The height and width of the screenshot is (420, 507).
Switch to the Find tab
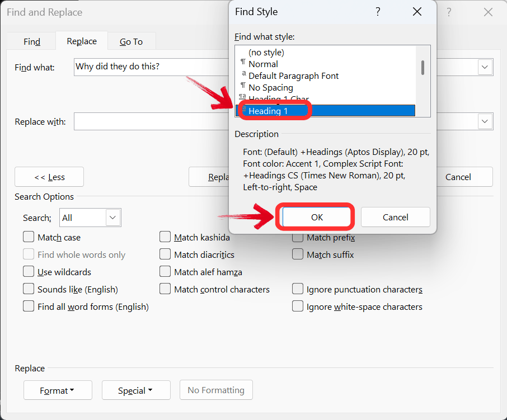31,41
